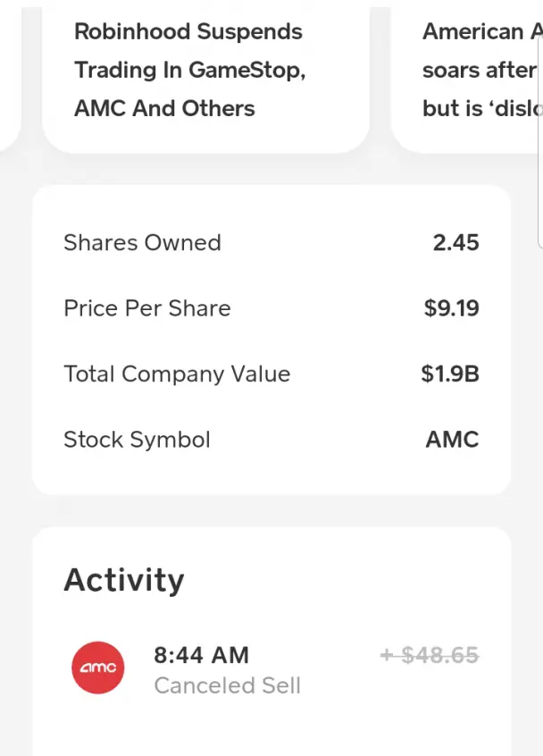The image size is (543, 756).
Task: Tap the Total Company Value label
Action: pyautogui.click(x=177, y=374)
